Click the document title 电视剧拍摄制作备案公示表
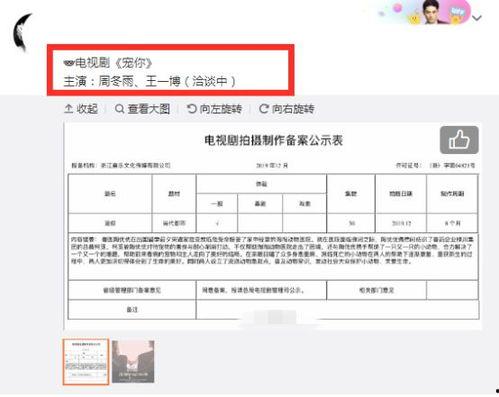The image size is (499, 397). (x=274, y=140)
